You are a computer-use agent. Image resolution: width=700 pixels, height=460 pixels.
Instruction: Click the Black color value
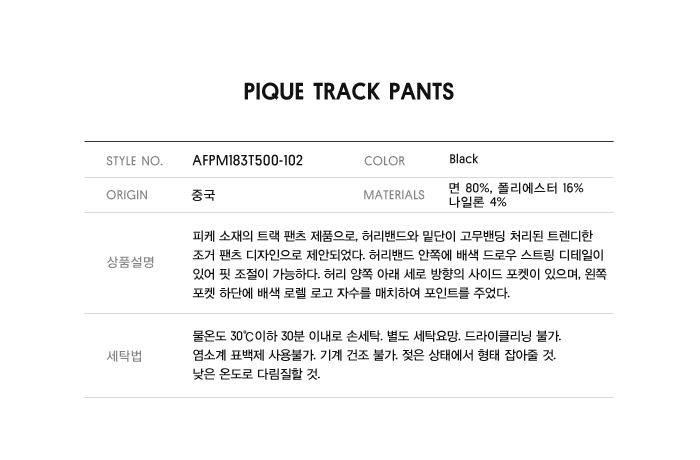click(x=464, y=159)
